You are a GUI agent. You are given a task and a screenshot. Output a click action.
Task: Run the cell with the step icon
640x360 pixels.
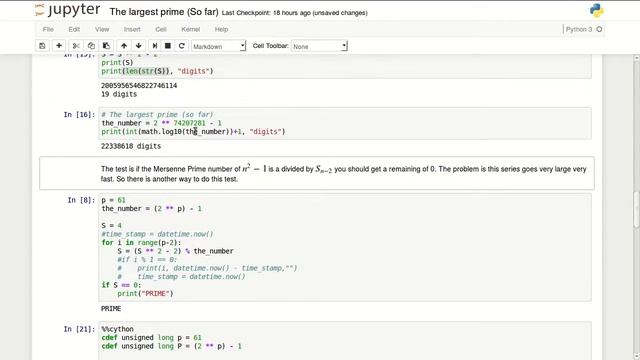coord(155,46)
